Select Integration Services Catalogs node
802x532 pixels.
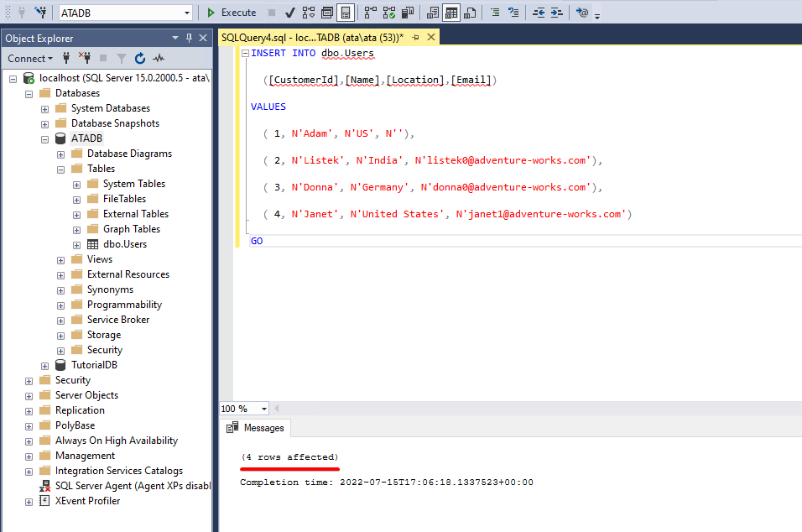pos(119,471)
